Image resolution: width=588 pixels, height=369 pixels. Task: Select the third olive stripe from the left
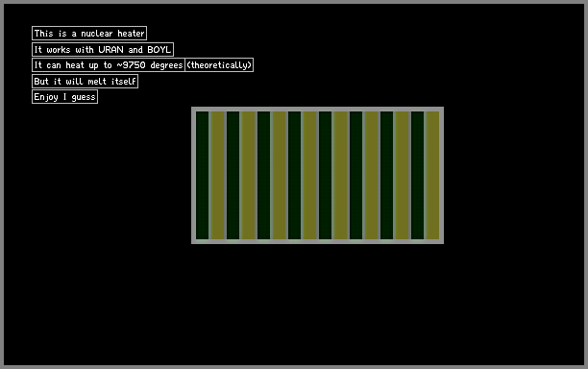[x=279, y=175]
